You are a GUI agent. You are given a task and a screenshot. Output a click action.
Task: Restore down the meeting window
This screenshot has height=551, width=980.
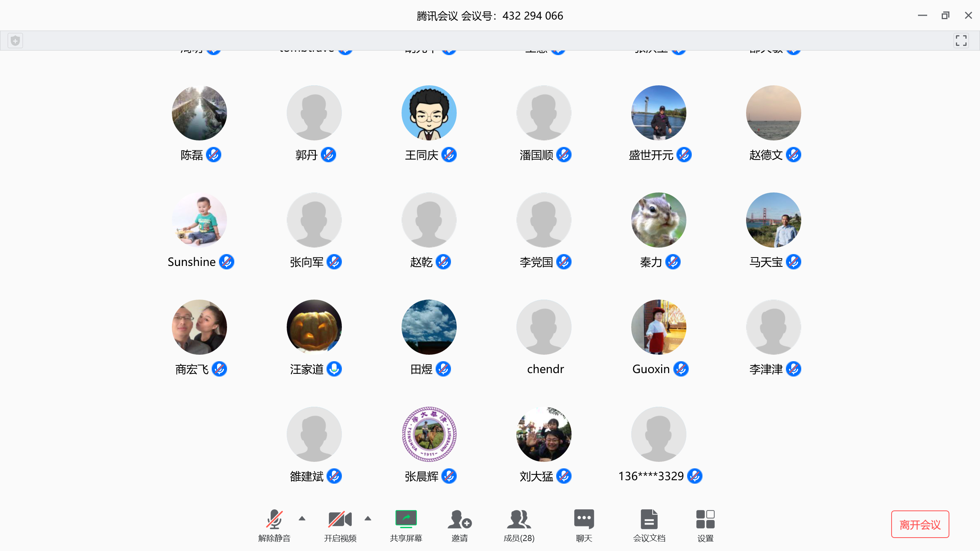pyautogui.click(x=945, y=15)
